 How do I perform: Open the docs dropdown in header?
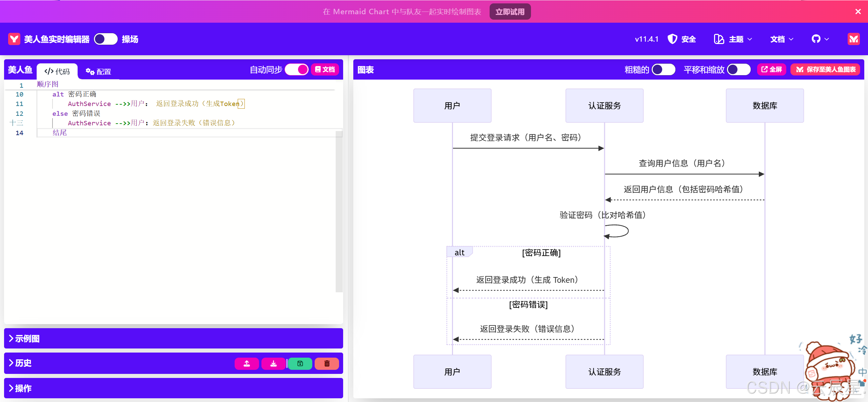[x=782, y=39]
